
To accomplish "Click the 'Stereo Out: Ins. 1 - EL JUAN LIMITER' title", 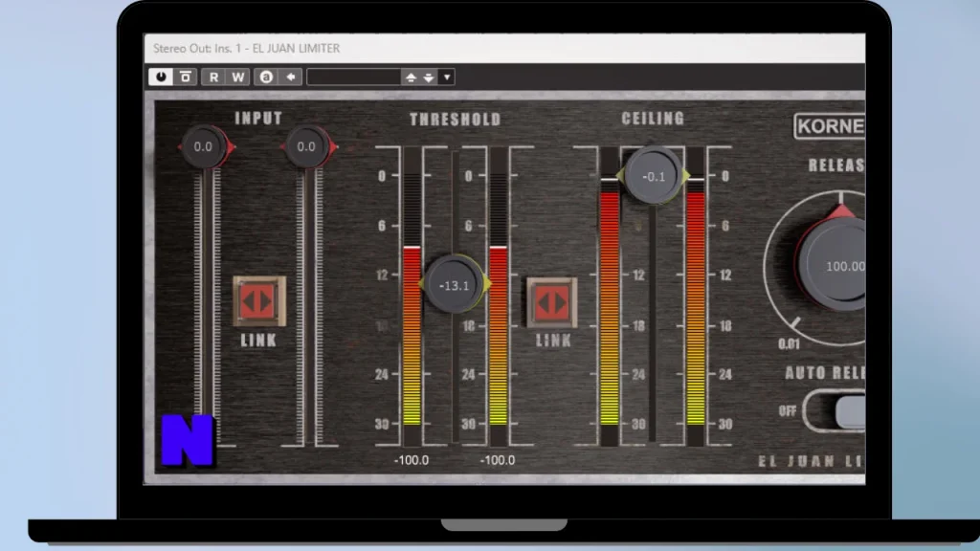I will [x=246, y=48].
